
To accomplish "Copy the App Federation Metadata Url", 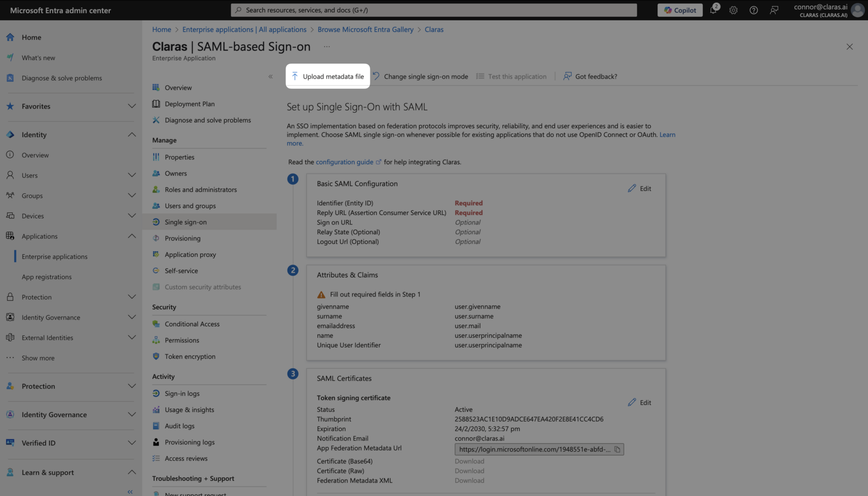I will [x=617, y=449].
